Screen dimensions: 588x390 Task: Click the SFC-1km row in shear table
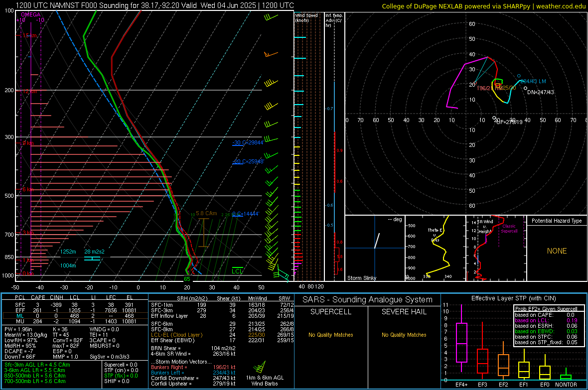[222, 305]
